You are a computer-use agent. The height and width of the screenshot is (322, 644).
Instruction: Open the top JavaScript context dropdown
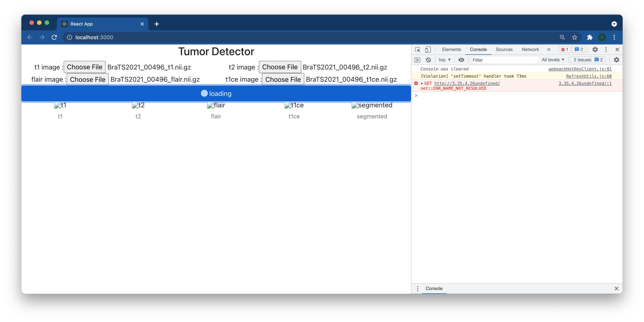point(445,60)
